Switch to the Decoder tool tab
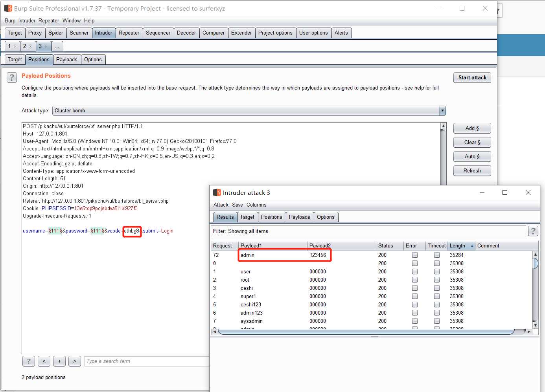545x392 pixels. tap(186, 33)
